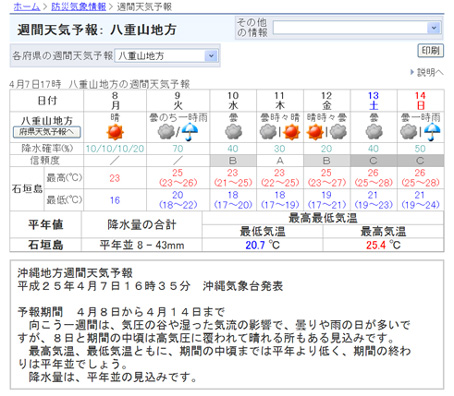Click the arrow icon beside 説明へ
The width and height of the screenshot is (454, 396).
[x=412, y=72]
